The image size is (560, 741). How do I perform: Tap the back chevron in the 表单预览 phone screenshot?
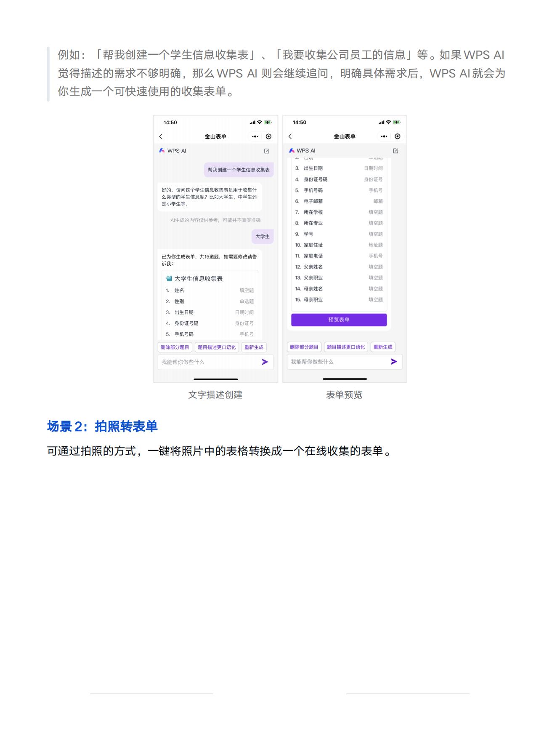(x=290, y=136)
